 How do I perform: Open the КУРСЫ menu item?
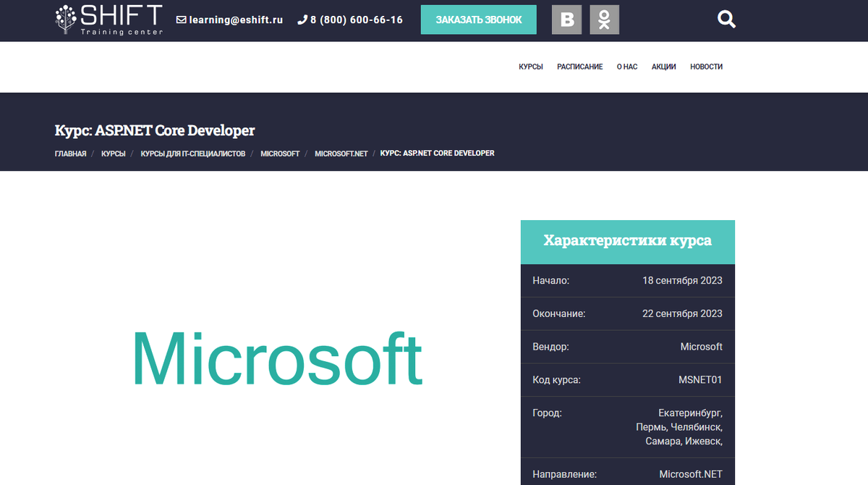(531, 67)
